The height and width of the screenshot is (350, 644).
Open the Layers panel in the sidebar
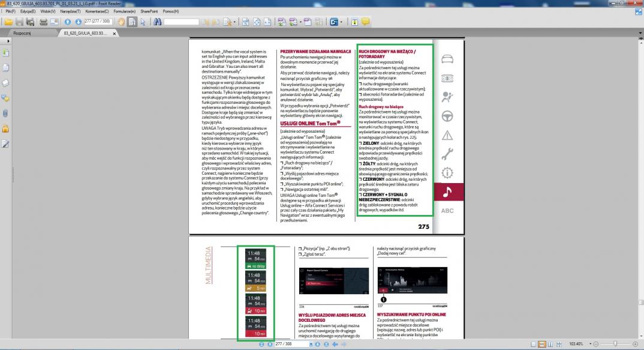pyautogui.click(x=5, y=83)
